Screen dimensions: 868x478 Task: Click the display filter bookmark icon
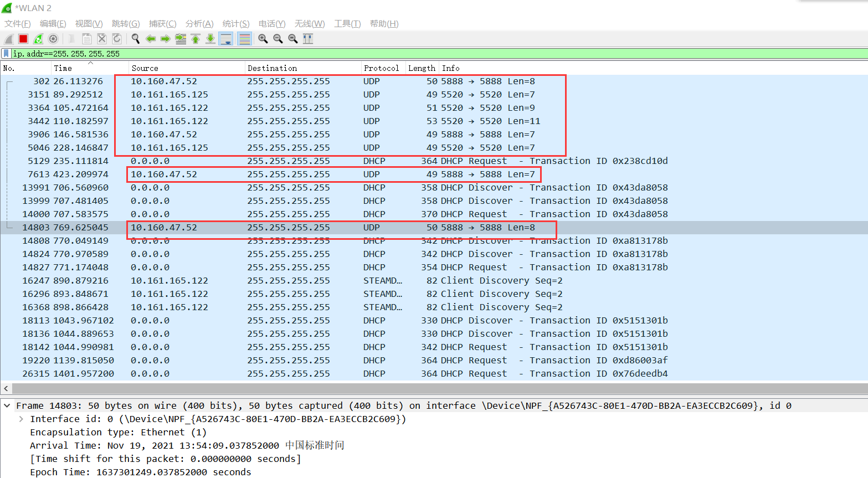coord(6,54)
